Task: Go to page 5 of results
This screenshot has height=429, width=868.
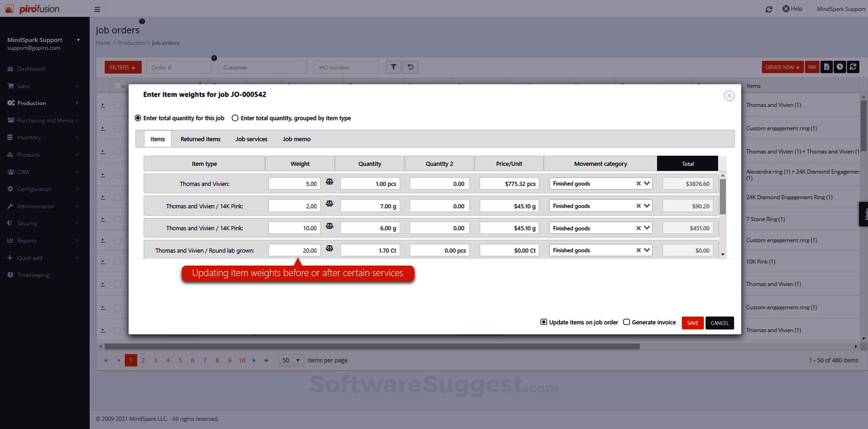Action: [x=180, y=360]
